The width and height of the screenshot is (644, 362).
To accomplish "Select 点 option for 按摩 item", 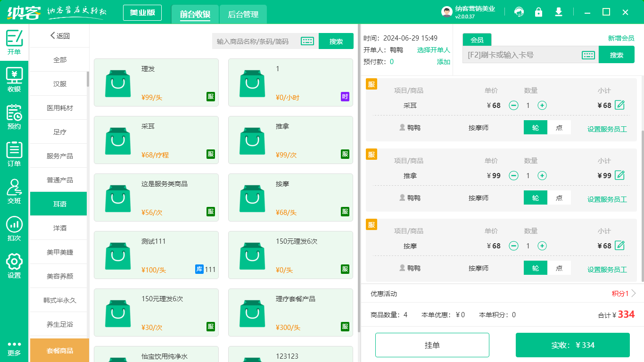I will click(x=559, y=268).
